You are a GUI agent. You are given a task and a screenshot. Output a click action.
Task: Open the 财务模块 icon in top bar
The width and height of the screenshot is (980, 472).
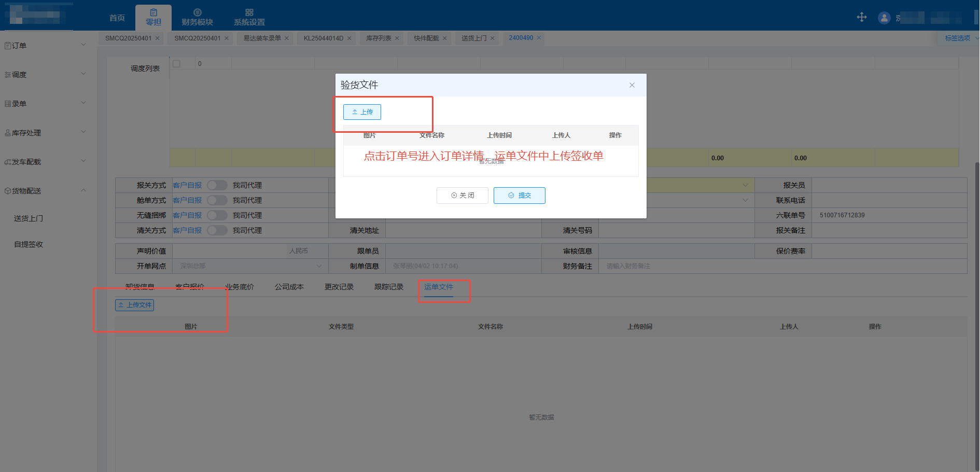tap(197, 12)
